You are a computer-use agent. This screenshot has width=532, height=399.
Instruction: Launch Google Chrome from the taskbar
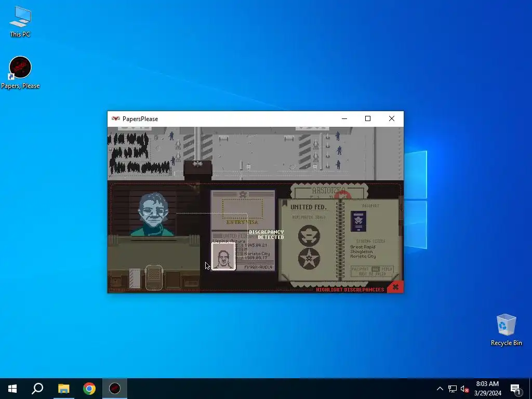89,389
